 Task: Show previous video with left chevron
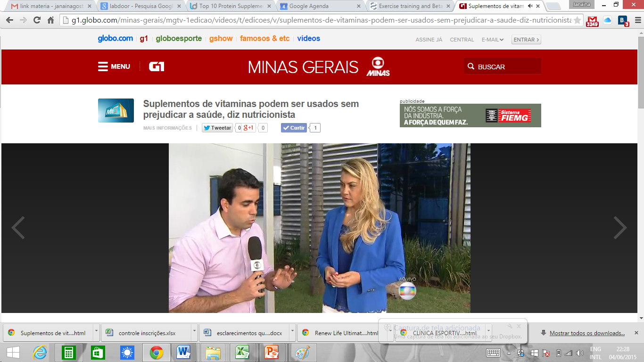[18, 228]
